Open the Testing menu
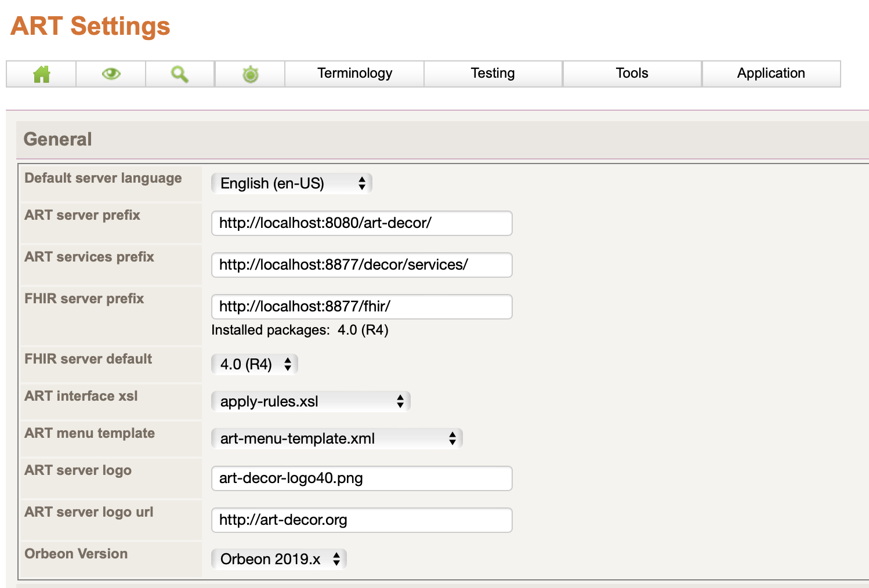869x588 pixels. coord(493,74)
